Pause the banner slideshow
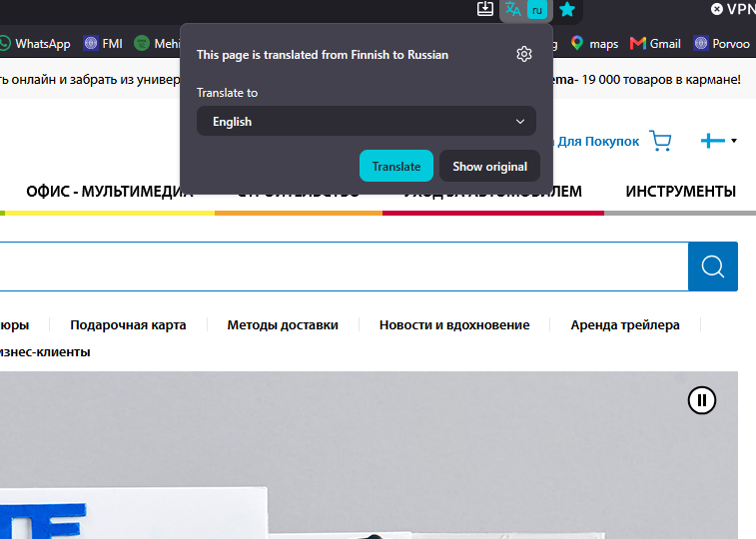The height and width of the screenshot is (539, 756). coord(701,400)
